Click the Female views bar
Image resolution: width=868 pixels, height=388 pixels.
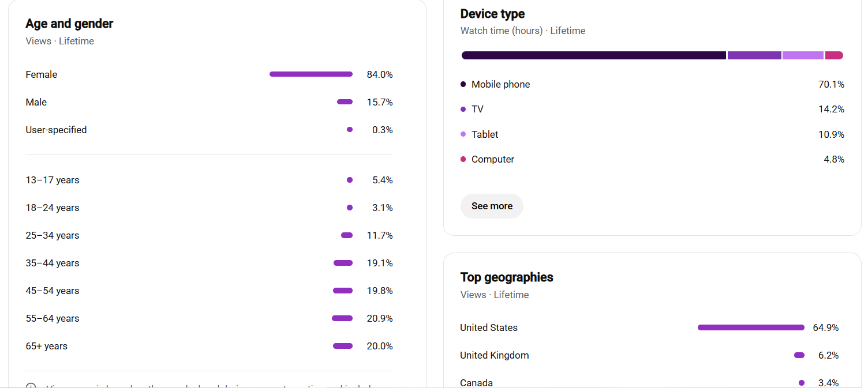[311, 74]
